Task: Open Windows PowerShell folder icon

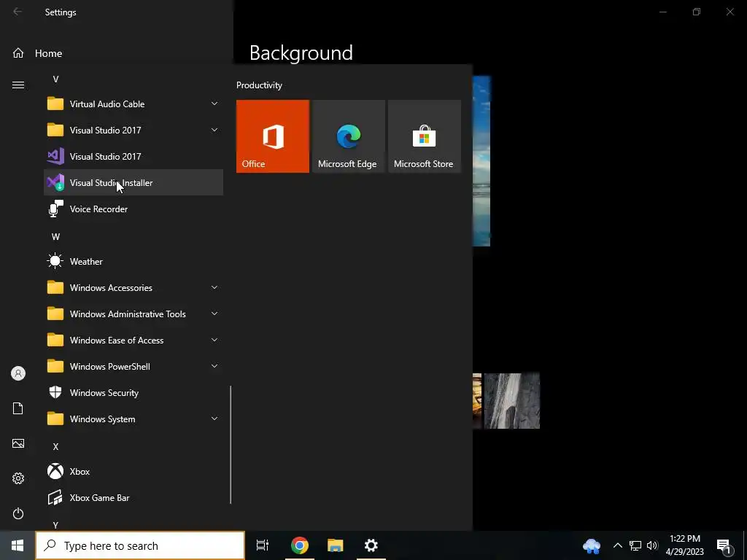Action: (x=55, y=366)
